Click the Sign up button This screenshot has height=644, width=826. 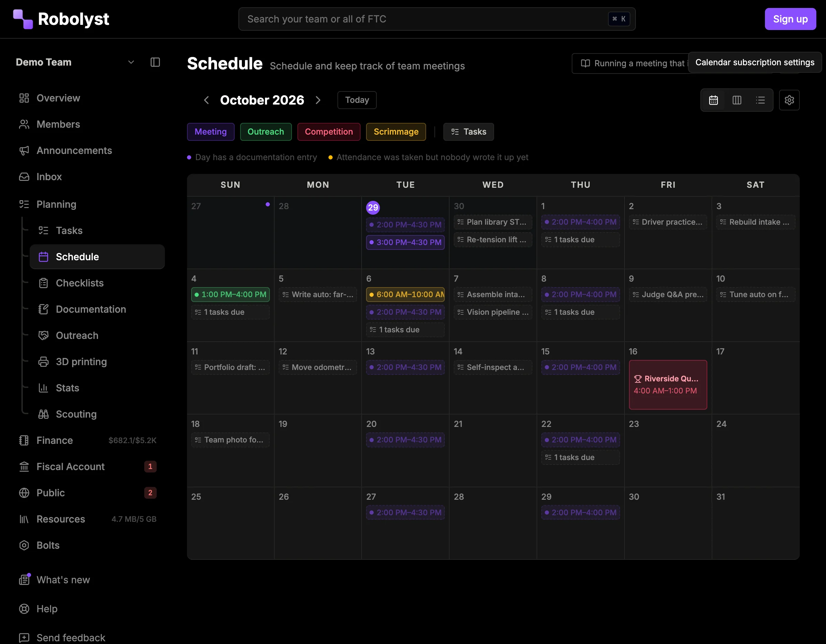(790, 19)
